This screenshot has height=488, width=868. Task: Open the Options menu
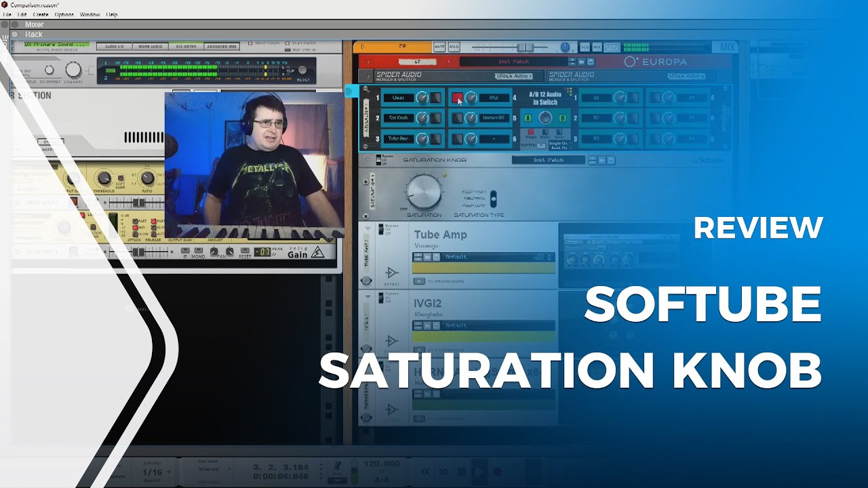click(x=64, y=14)
